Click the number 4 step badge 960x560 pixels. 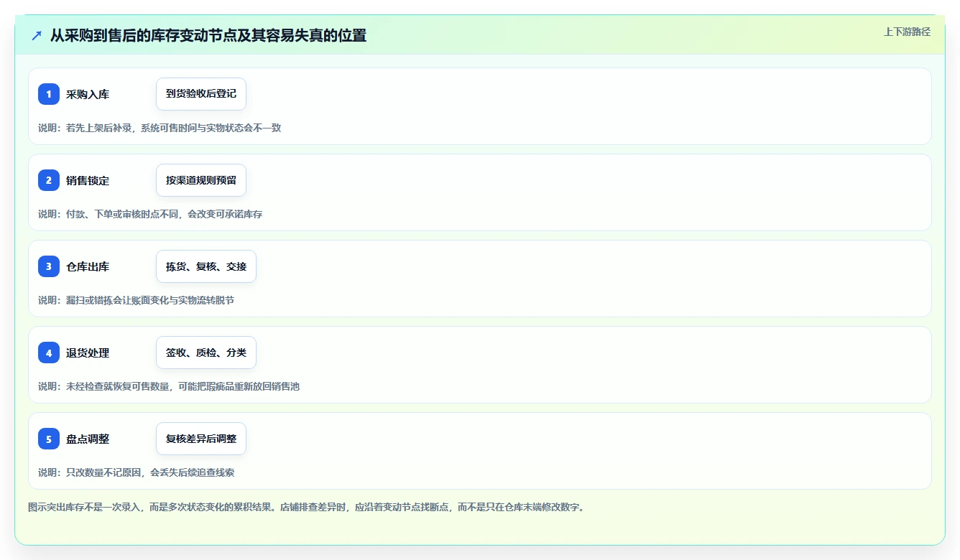coord(49,353)
